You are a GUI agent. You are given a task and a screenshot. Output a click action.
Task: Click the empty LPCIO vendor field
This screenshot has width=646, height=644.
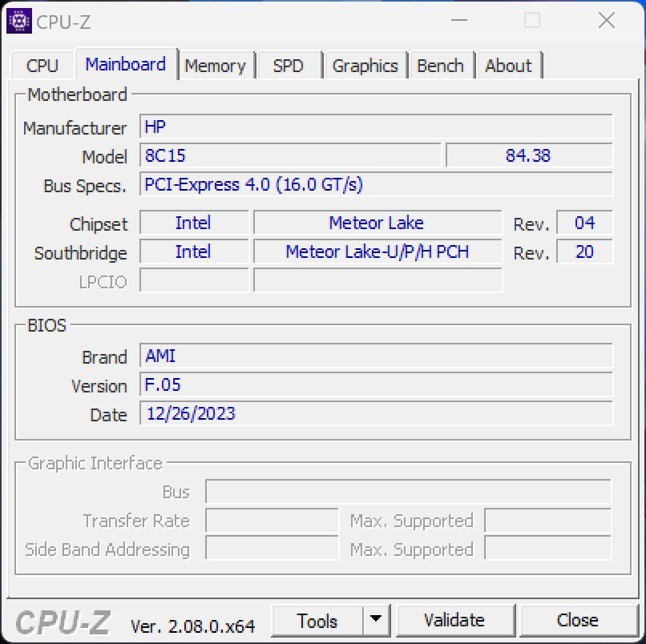(194, 280)
